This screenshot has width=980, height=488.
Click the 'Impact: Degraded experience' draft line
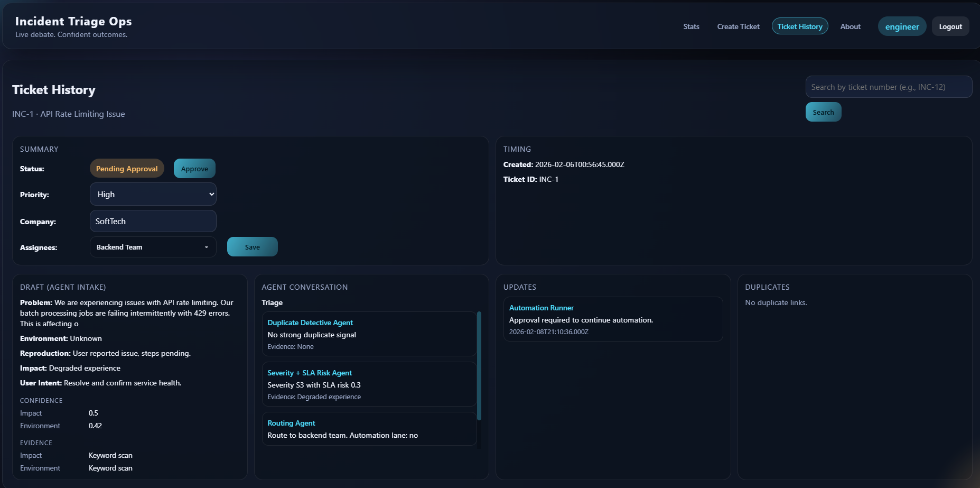[x=70, y=368]
